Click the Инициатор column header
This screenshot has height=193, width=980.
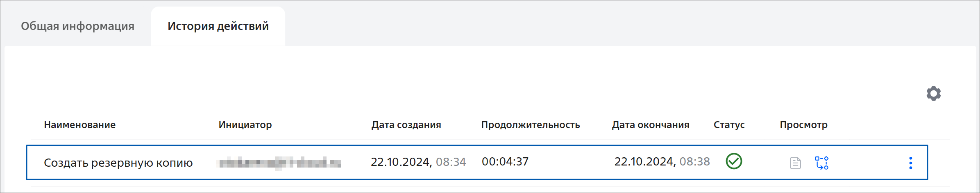pos(245,125)
